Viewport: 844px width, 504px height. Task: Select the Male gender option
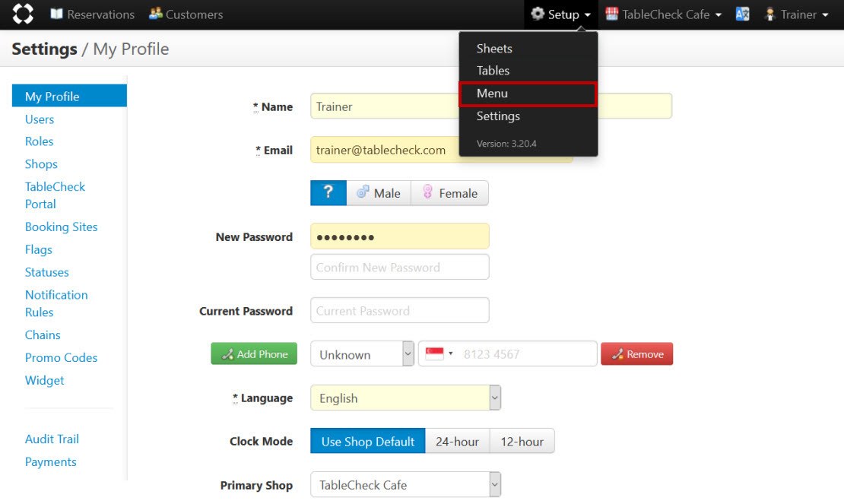click(x=379, y=193)
